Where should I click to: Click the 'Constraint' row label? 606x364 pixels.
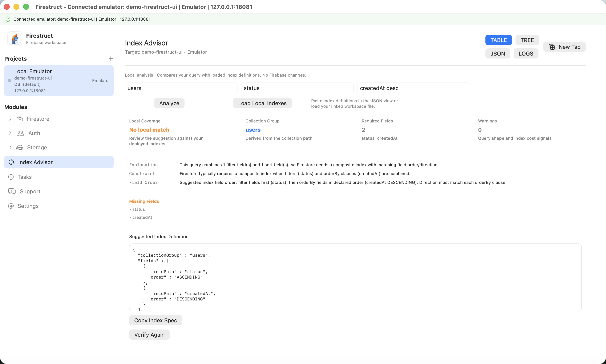pos(142,174)
